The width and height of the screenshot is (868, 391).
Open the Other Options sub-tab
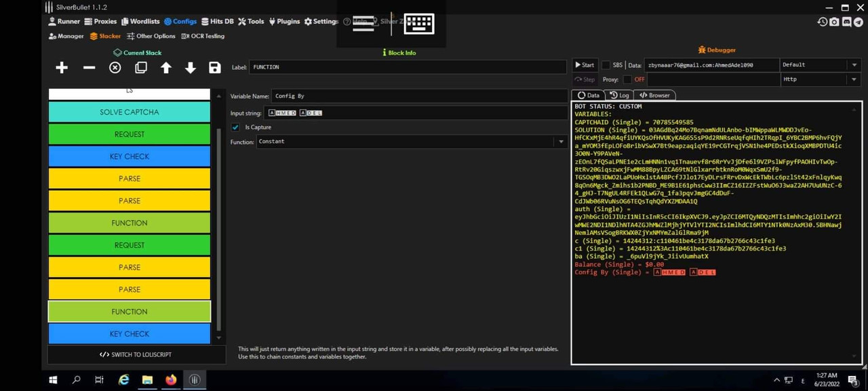pyautogui.click(x=151, y=37)
